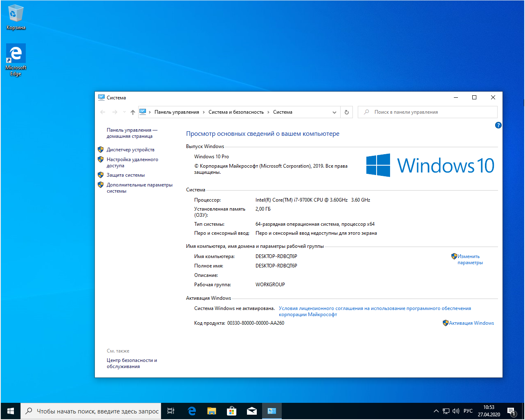525x420 pixels.
Task: Click the WORKGROUP value
Action: click(x=270, y=285)
